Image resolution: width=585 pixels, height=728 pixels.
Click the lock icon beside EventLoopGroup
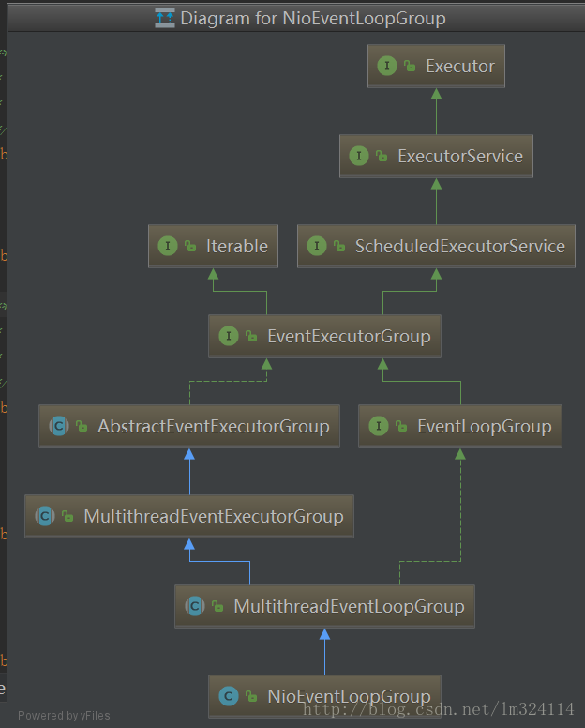point(401,426)
